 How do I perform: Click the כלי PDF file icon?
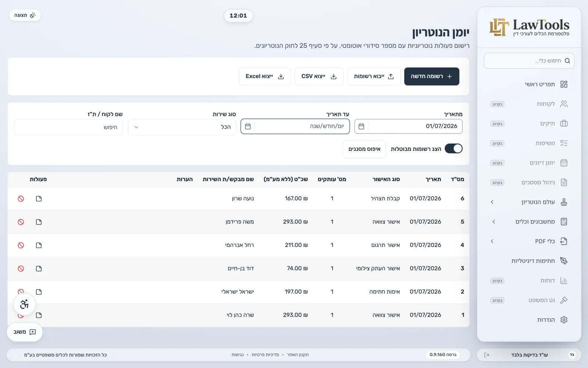click(x=564, y=241)
